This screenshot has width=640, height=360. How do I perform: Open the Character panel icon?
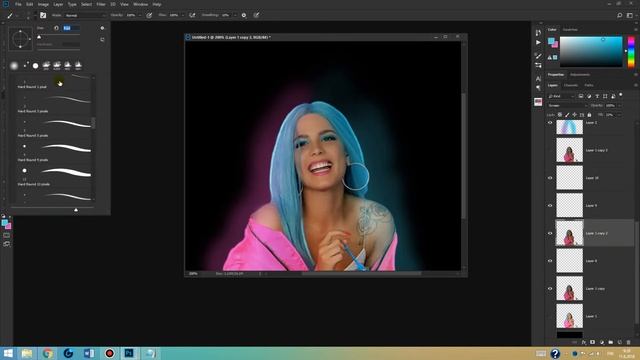pos(538,78)
